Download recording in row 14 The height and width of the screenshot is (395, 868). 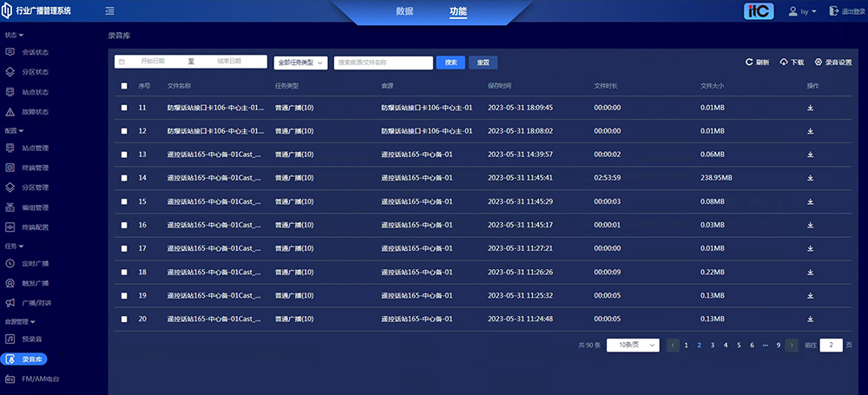pyautogui.click(x=810, y=178)
